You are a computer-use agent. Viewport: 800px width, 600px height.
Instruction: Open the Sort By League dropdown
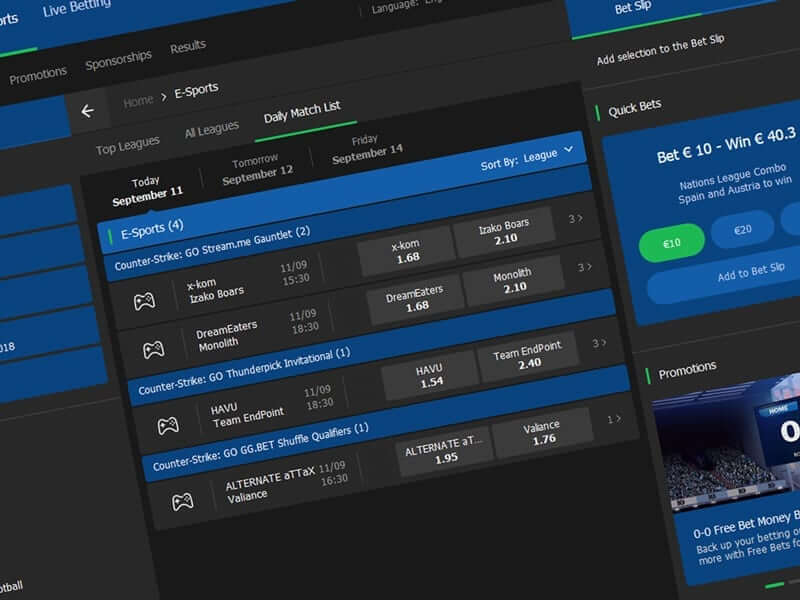pos(527,158)
